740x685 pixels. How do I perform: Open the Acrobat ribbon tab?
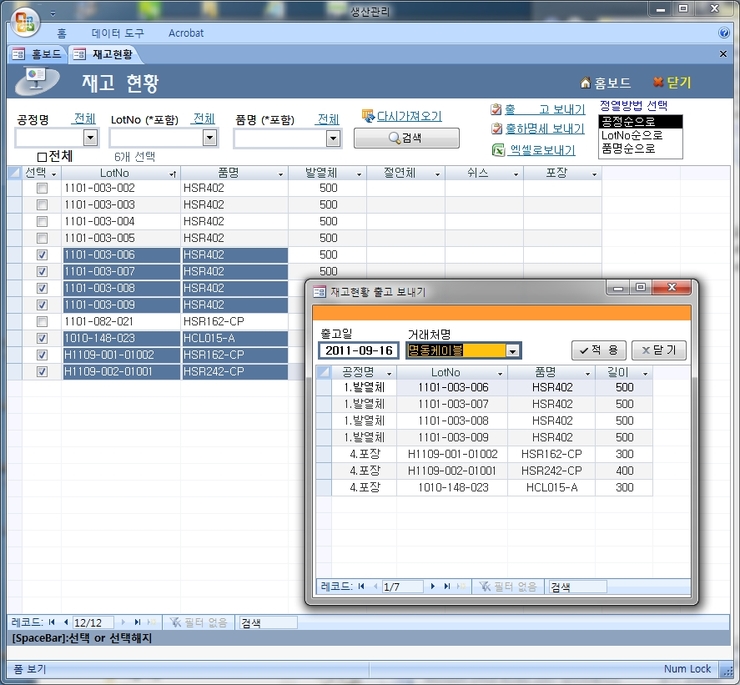(x=186, y=33)
